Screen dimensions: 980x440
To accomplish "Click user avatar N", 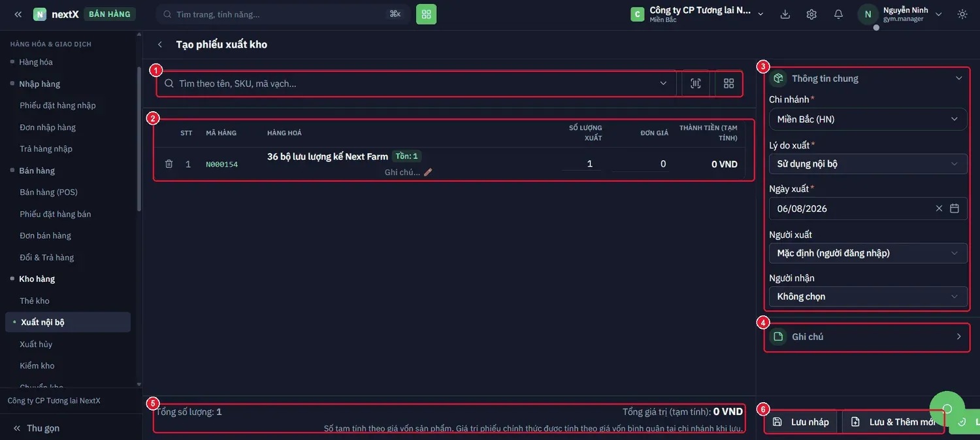I will pyautogui.click(x=868, y=14).
